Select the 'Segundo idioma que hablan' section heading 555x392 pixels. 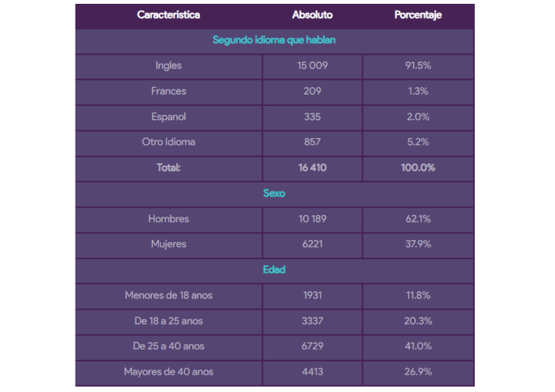tap(274, 40)
